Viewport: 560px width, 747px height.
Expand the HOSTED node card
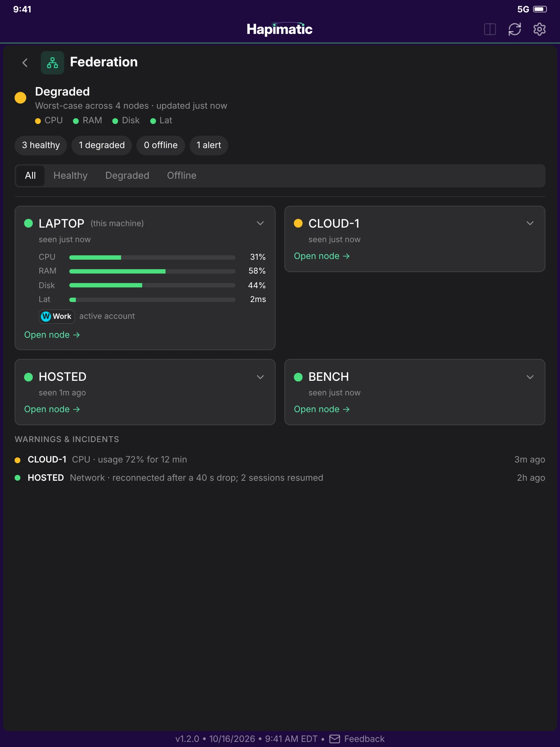tap(260, 377)
